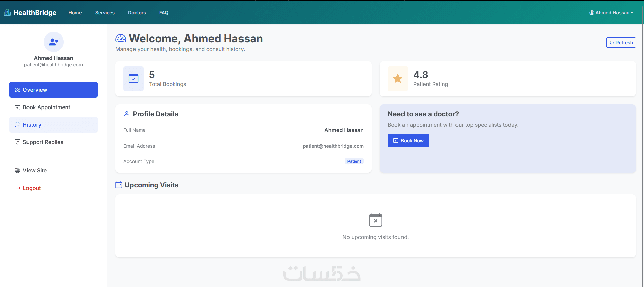Open the Doctors page from navbar
Screen dimensions: 644x287
tap(137, 13)
